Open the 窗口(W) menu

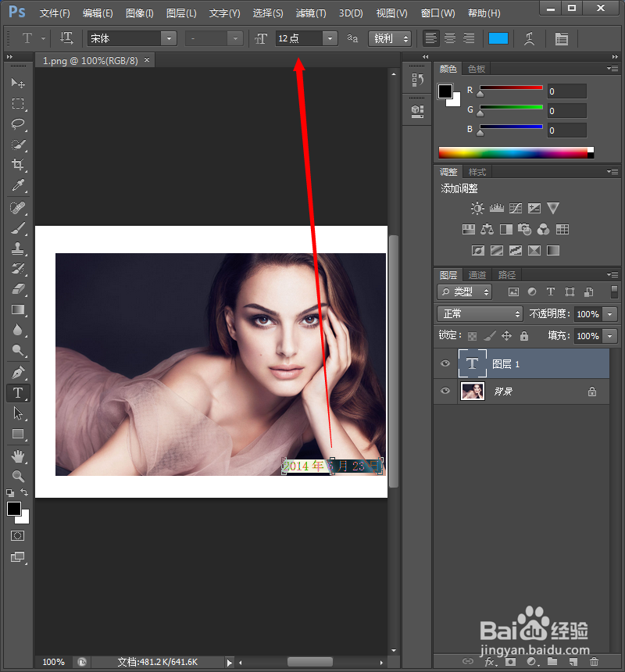(437, 13)
